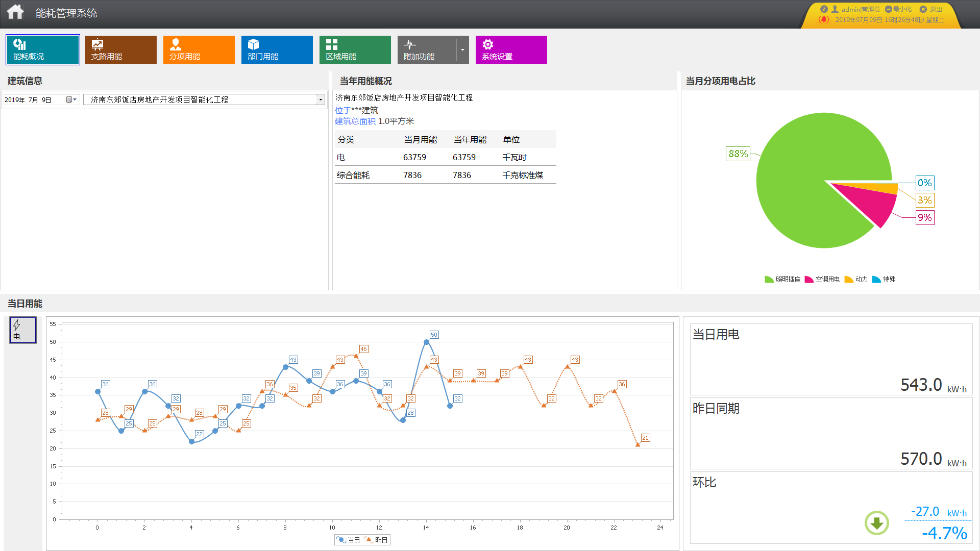Click the admin user profile icon
The image size is (980, 551).
835,9
